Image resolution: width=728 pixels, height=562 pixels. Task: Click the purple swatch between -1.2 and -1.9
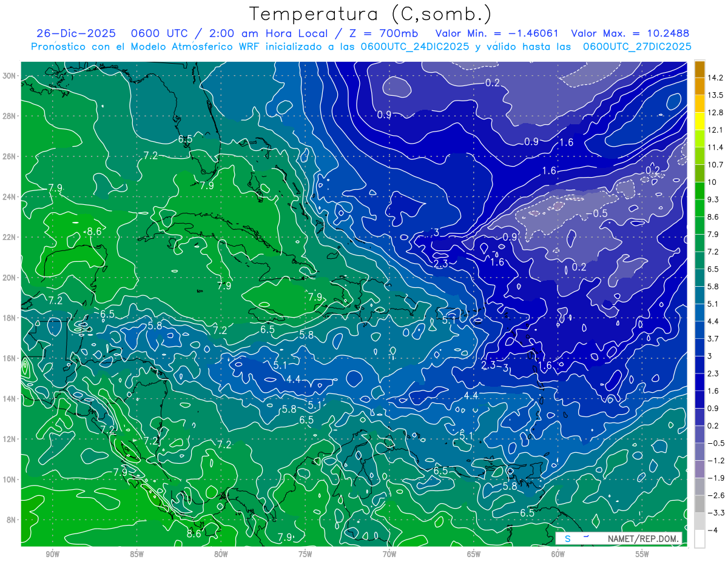pos(699,469)
